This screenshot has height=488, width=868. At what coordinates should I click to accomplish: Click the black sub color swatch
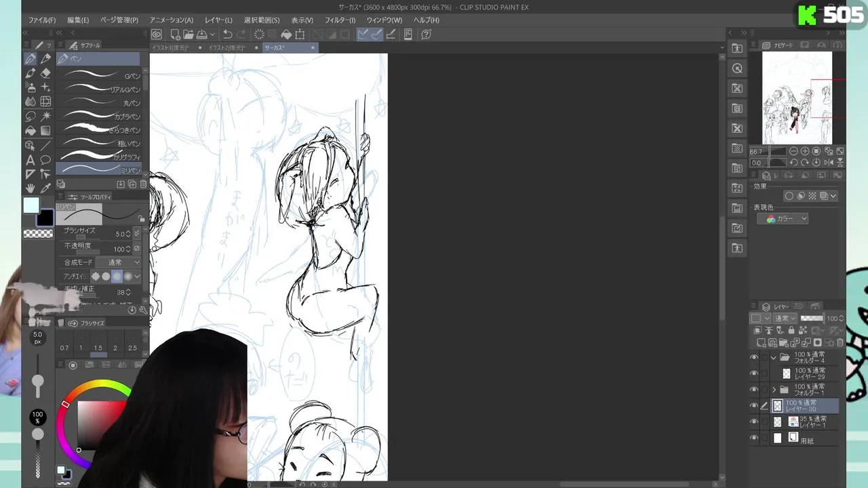tap(45, 218)
